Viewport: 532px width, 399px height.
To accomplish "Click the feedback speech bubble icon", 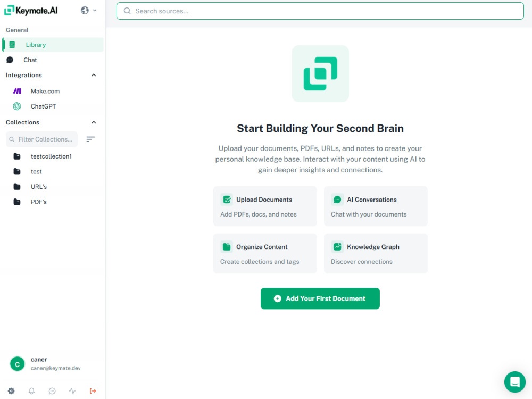I will (x=52, y=391).
